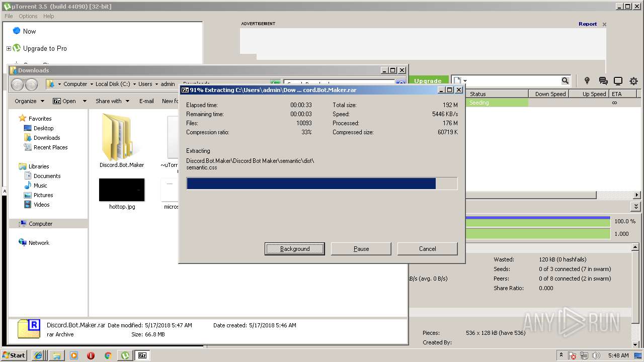The width and height of the screenshot is (644, 362).
Task: Click Users in the address breadcrumb
Action: [145, 84]
